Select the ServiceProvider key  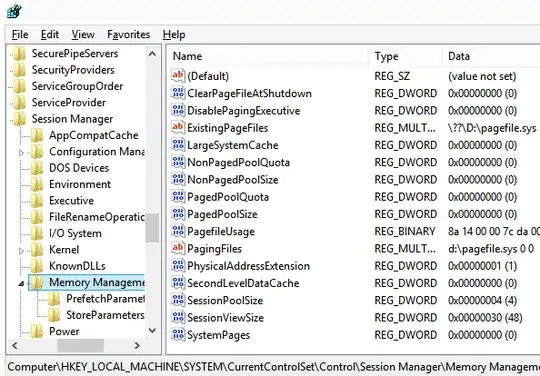[x=69, y=103]
